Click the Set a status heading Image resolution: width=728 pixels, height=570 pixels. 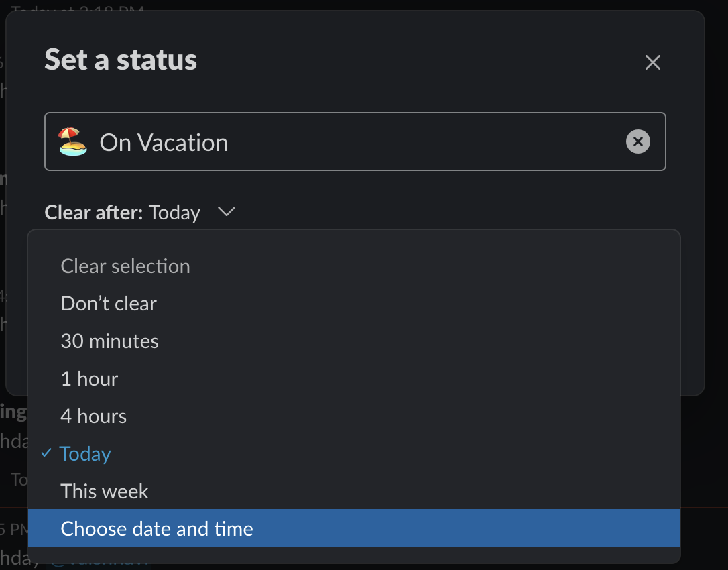121,60
